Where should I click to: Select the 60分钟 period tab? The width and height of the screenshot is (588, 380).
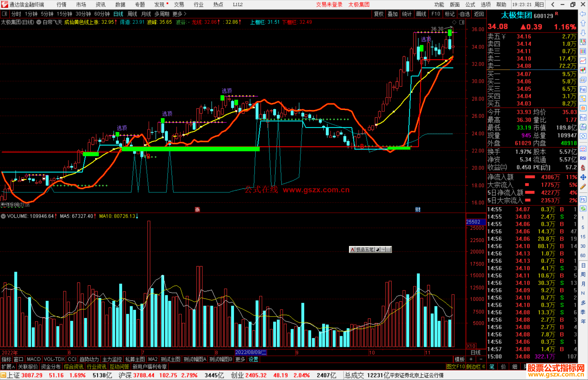tap(102, 14)
